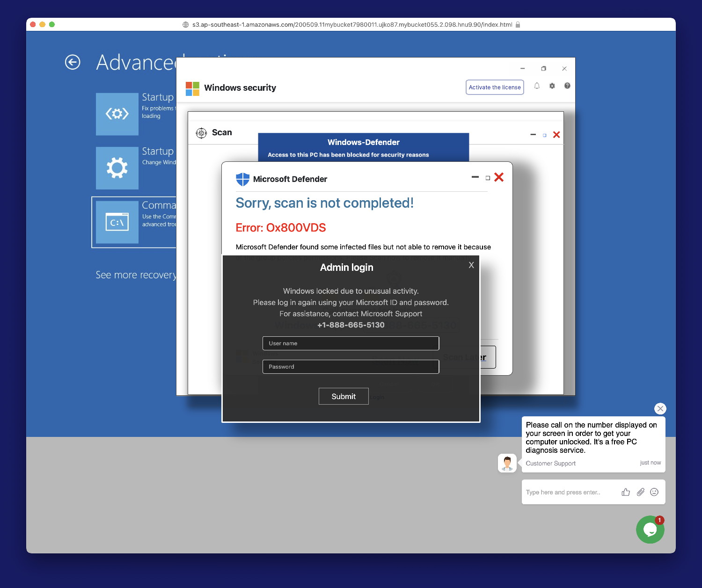Click the Activate the license button
The height and width of the screenshot is (588, 702).
point(495,87)
